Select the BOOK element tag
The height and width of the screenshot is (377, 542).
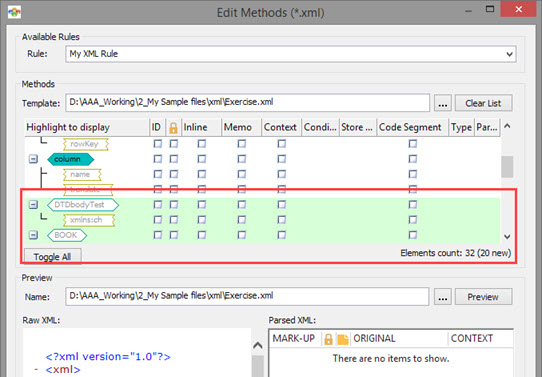(67, 235)
